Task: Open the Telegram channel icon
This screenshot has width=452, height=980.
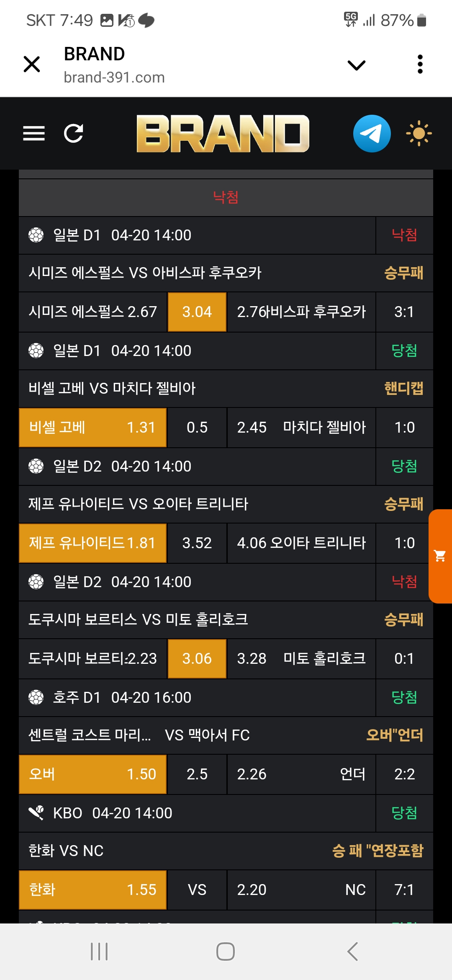Action: [372, 134]
